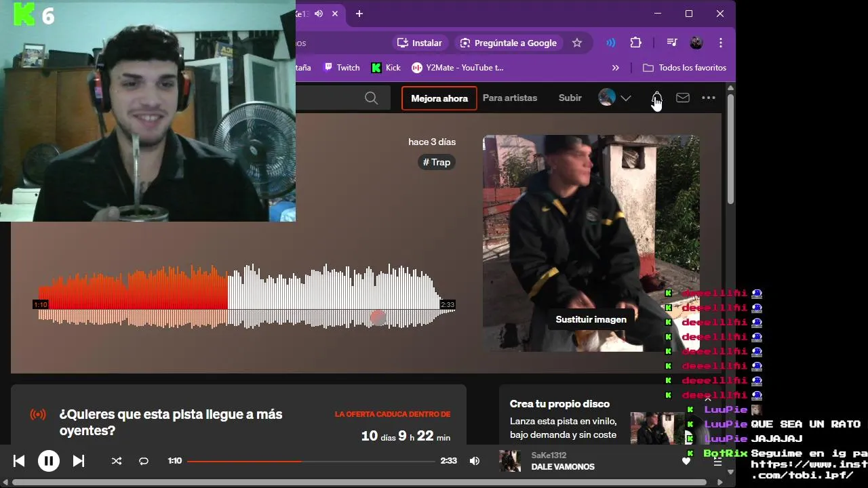The height and width of the screenshot is (488, 868).
Task: Click the 1:10 elapsed time in player bar
Action: click(175, 461)
